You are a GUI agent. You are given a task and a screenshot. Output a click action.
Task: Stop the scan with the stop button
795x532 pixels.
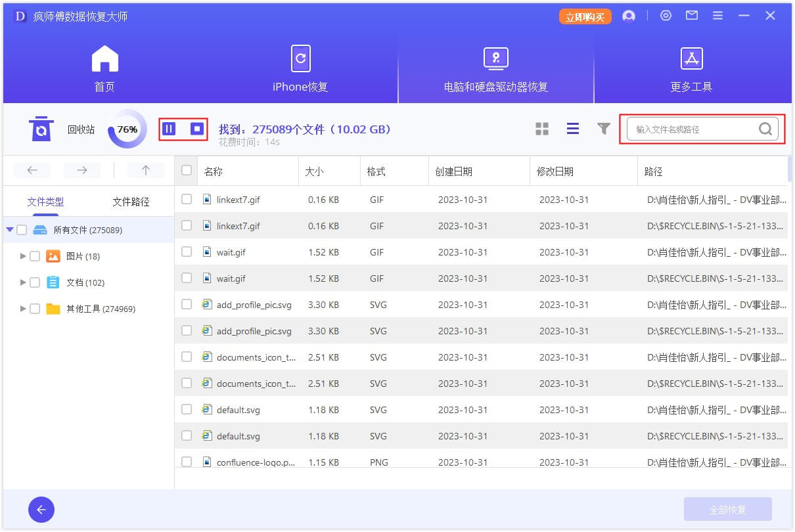[197, 129]
